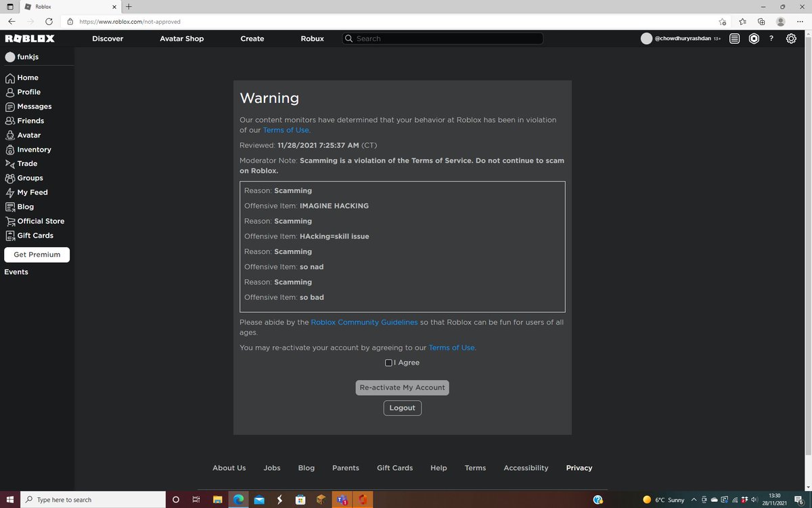Select Discover in the top navigation

click(x=108, y=39)
